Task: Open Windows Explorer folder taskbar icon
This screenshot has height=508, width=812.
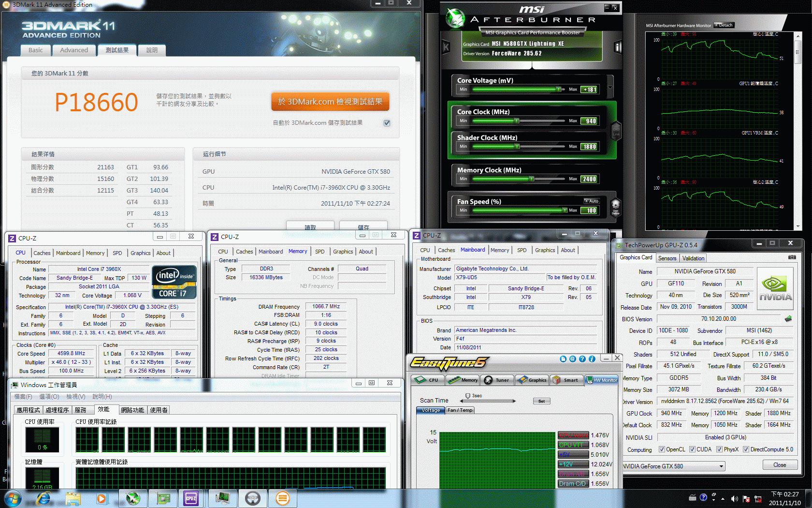Action: tap(73, 498)
